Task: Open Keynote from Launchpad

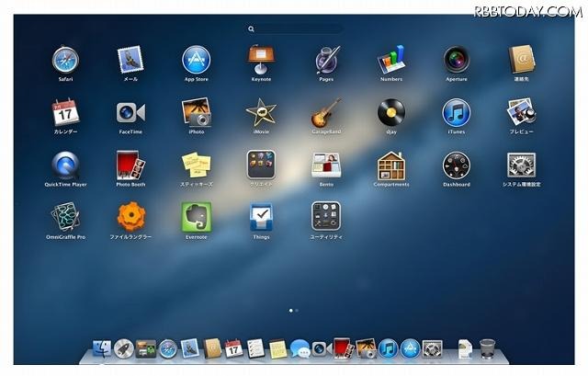Action: [x=261, y=60]
